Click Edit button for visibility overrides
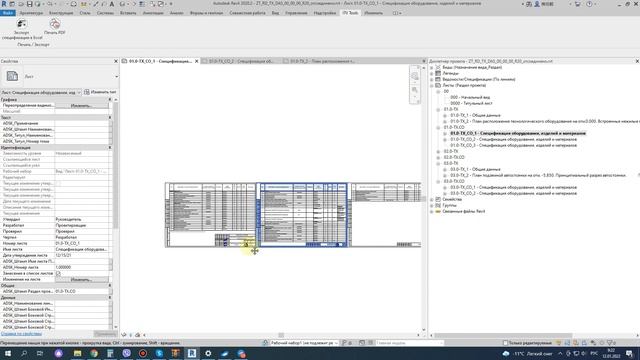Viewport: 640px width, 360px height. click(x=82, y=106)
